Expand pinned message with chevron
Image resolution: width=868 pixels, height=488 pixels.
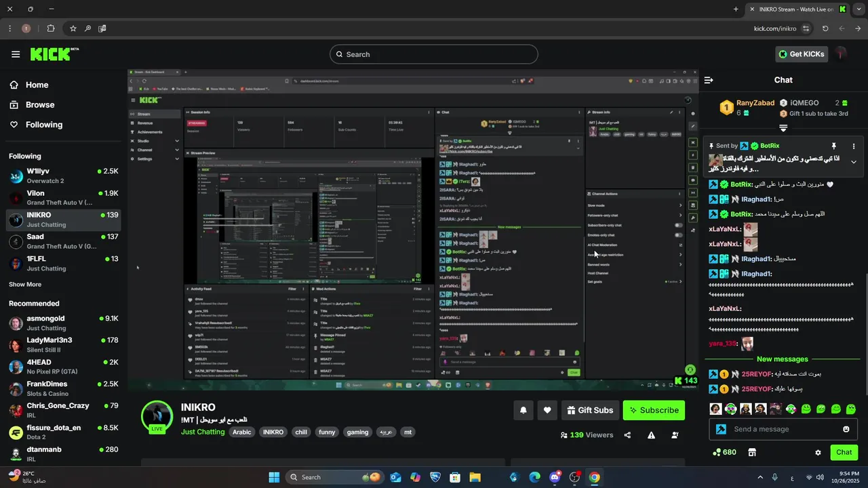point(854,162)
